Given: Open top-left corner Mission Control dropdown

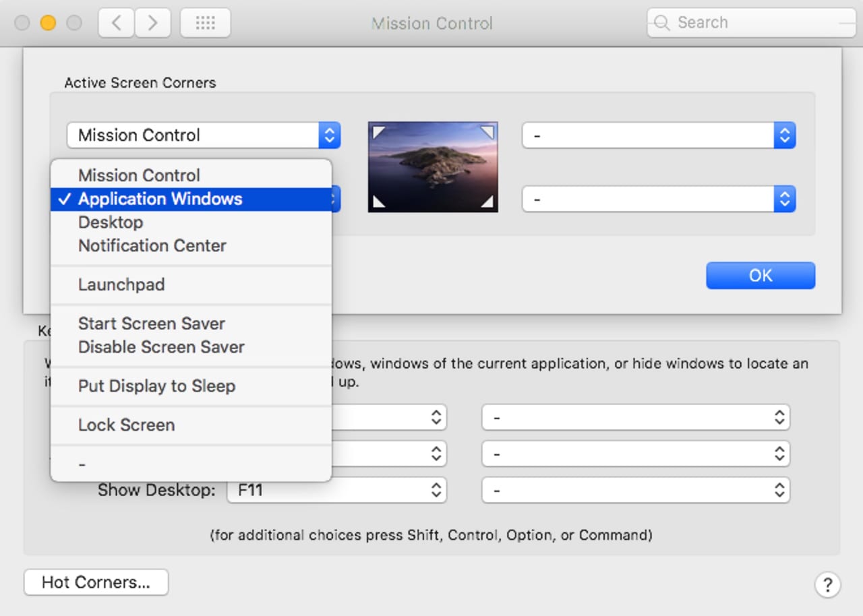Looking at the screenshot, I should point(203,135).
